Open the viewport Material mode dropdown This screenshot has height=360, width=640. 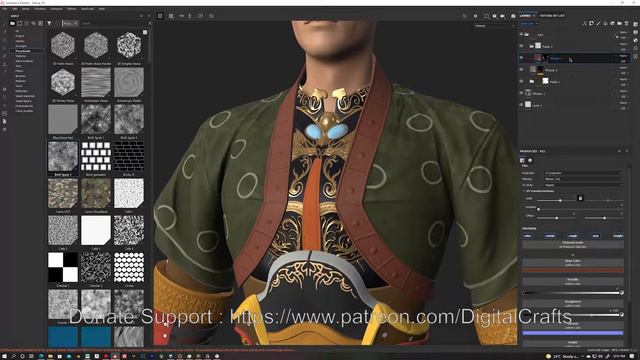[495, 26]
